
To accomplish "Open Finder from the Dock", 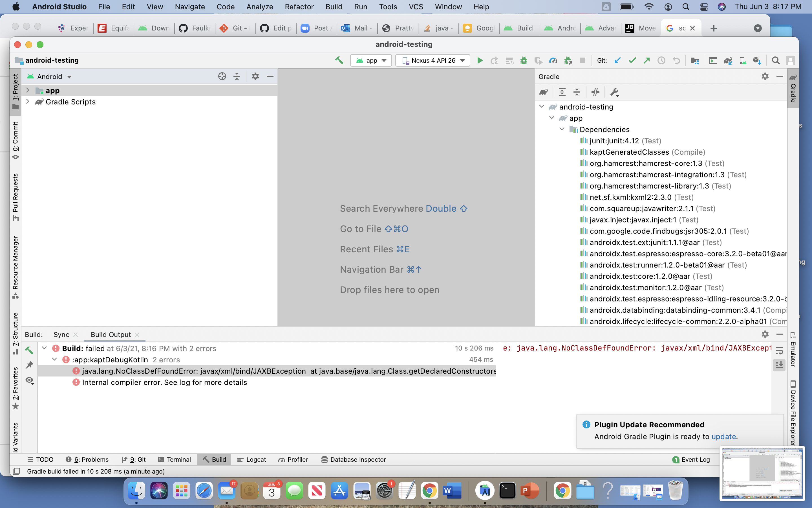I will point(136,491).
